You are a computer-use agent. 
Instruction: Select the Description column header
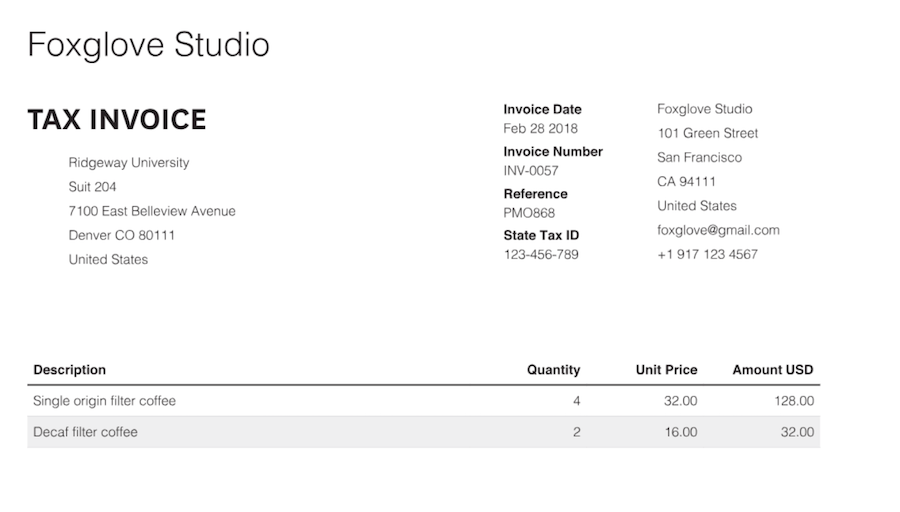point(69,370)
